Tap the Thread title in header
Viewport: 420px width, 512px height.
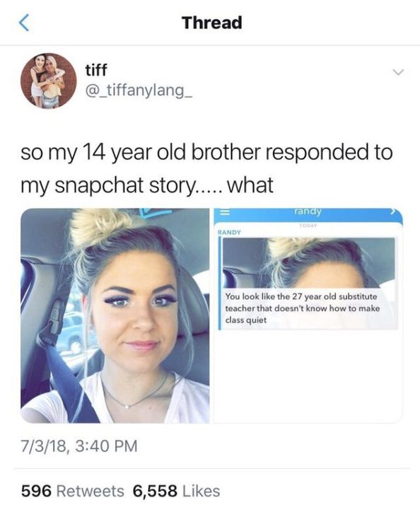[x=212, y=23]
